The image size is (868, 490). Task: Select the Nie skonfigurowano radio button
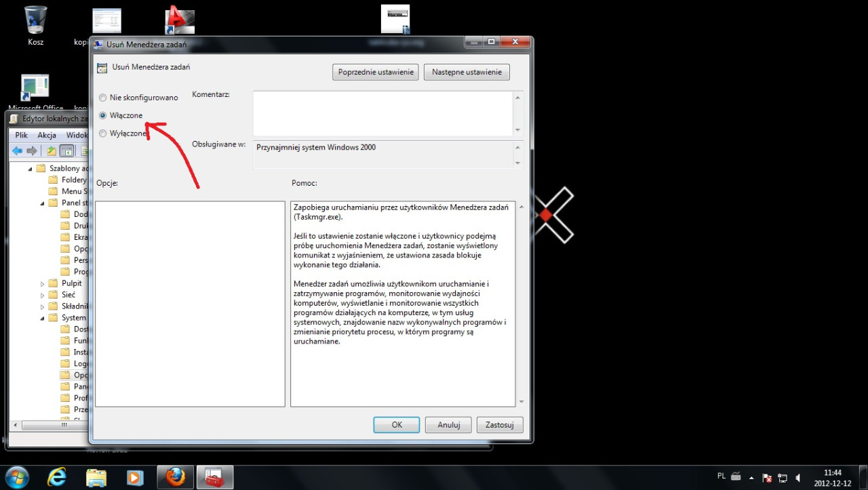[103, 98]
